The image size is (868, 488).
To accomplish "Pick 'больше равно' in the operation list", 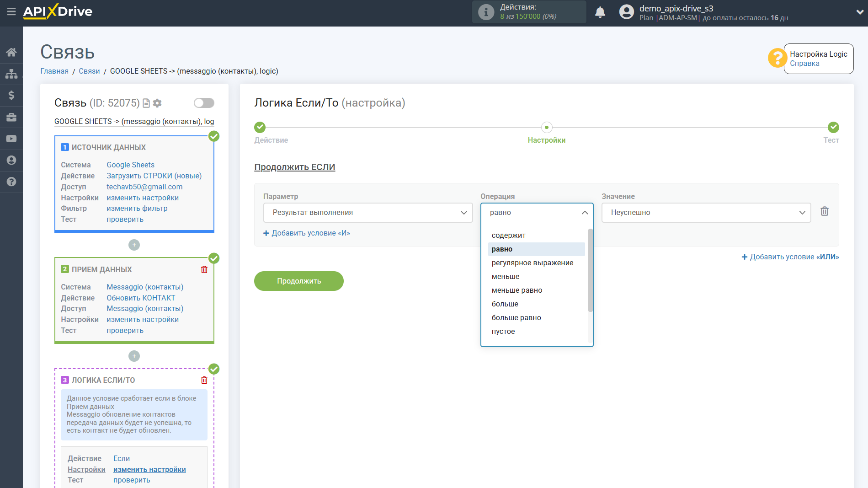I will click(x=516, y=318).
